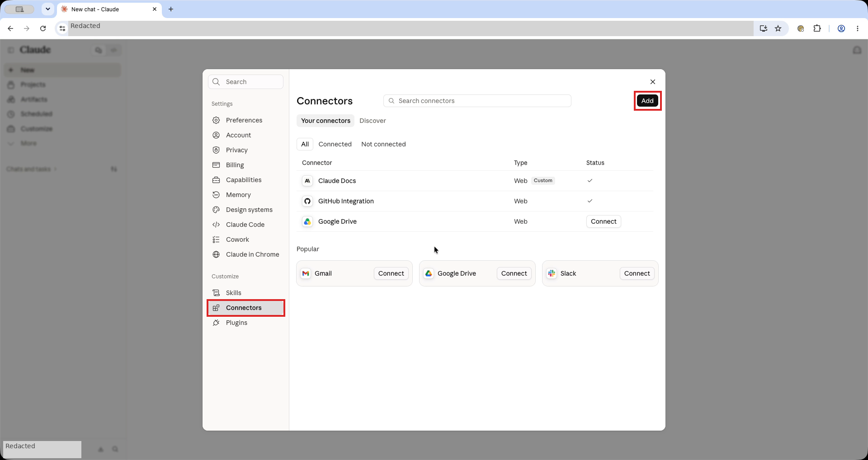This screenshot has width=868, height=460.
Task: Click the Google Drive icon in table
Action: click(307, 221)
